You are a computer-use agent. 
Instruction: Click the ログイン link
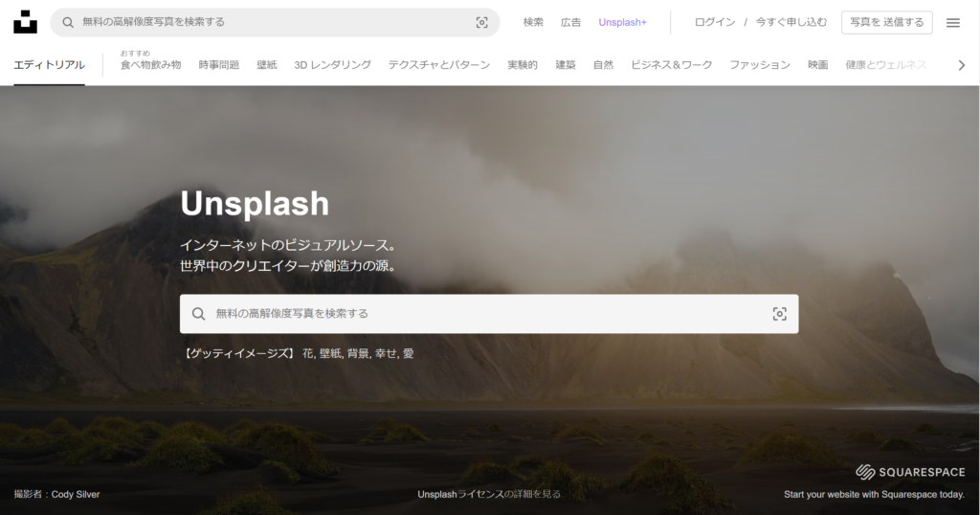click(715, 23)
